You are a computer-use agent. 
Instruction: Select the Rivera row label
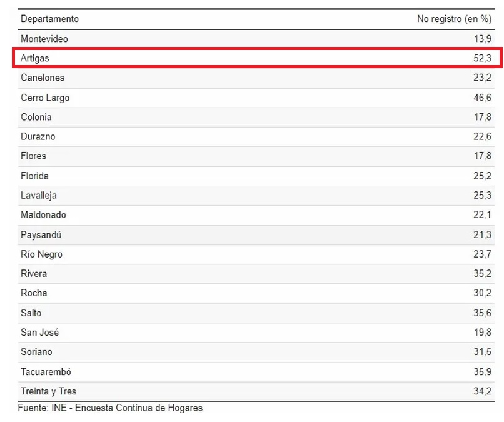[x=34, y=273]
